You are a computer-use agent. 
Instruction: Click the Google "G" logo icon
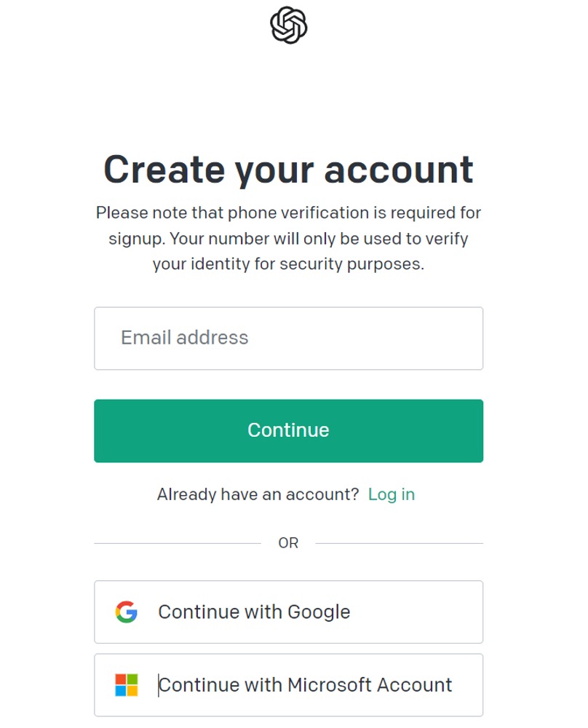tap(126, 612)
